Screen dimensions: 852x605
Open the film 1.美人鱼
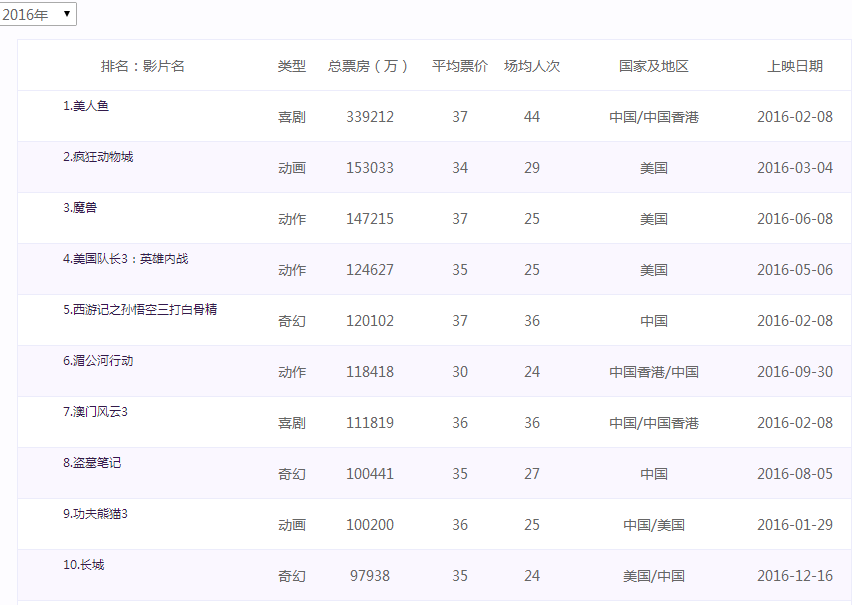tap(86, 106)
